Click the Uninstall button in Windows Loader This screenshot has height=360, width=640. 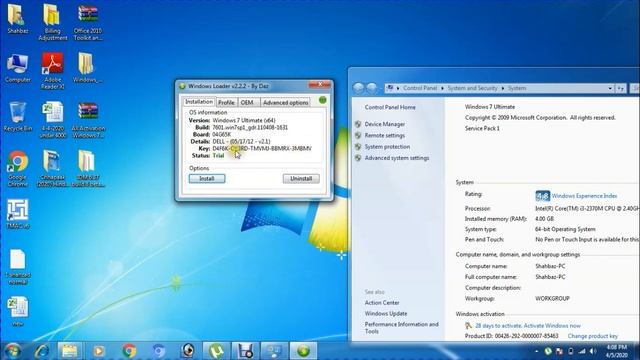(301, 178)
